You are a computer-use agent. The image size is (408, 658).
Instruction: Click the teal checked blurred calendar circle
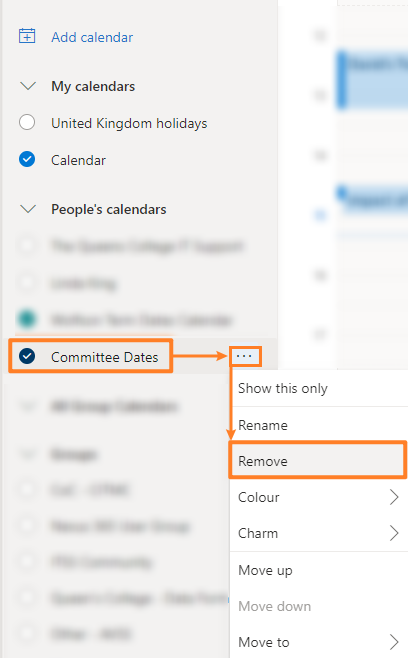[x=27, y=319]
